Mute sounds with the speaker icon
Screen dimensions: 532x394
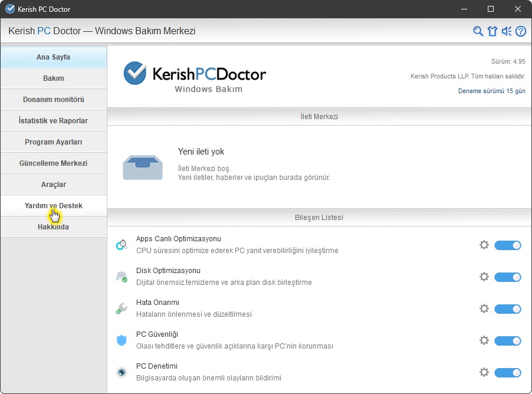(507, 31)
